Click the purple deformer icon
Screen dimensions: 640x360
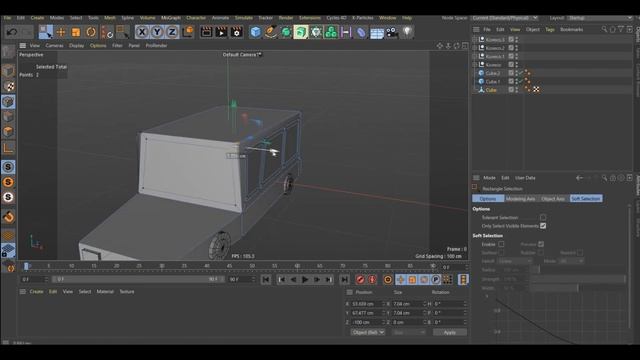[x=361, y=32]
